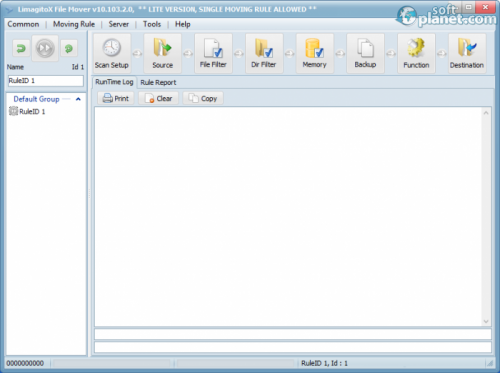Open the Destination settings

[467, 53]
